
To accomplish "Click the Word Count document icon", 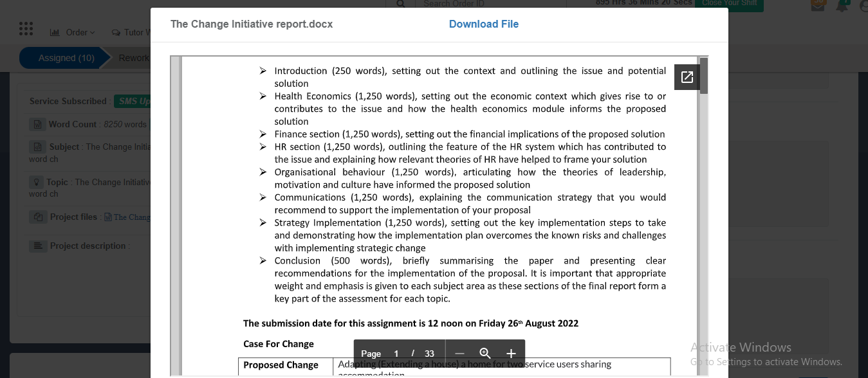I will click(37, 123).
